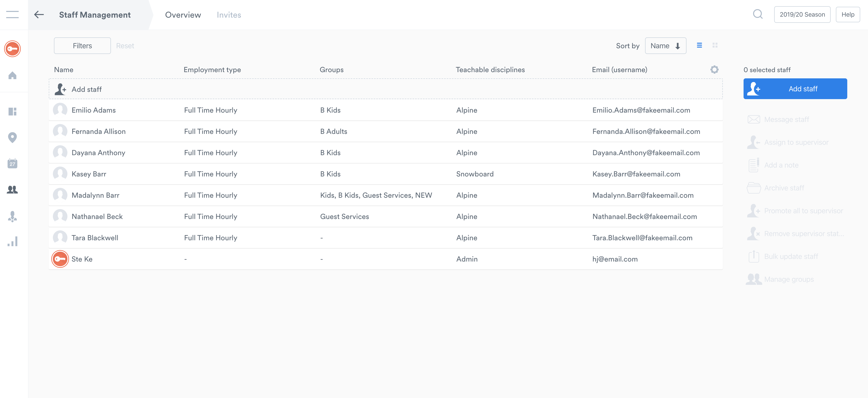Click the Help button
This screenshot has height=398, width=868.
pos(848,15)
